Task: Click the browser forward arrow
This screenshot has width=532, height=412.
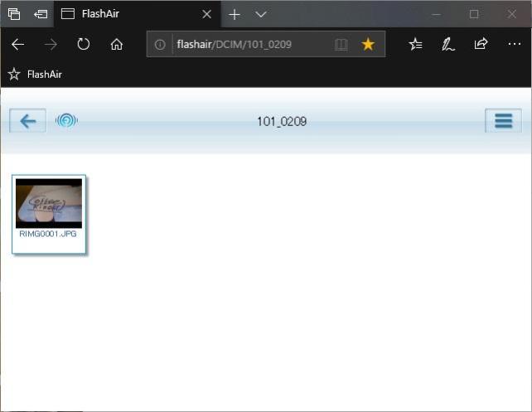Action: coord(51,44)
